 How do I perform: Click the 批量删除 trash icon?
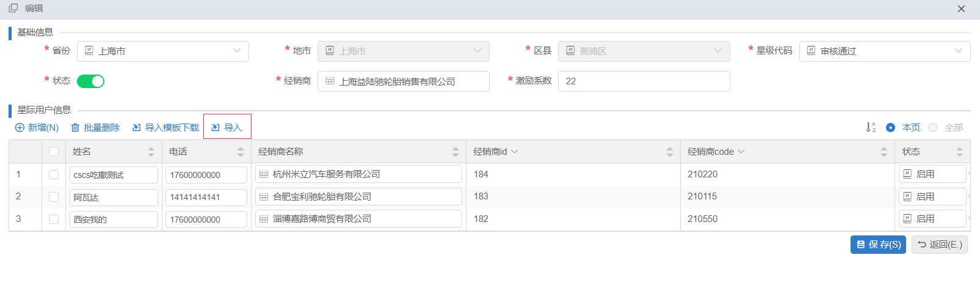point(75,128)
